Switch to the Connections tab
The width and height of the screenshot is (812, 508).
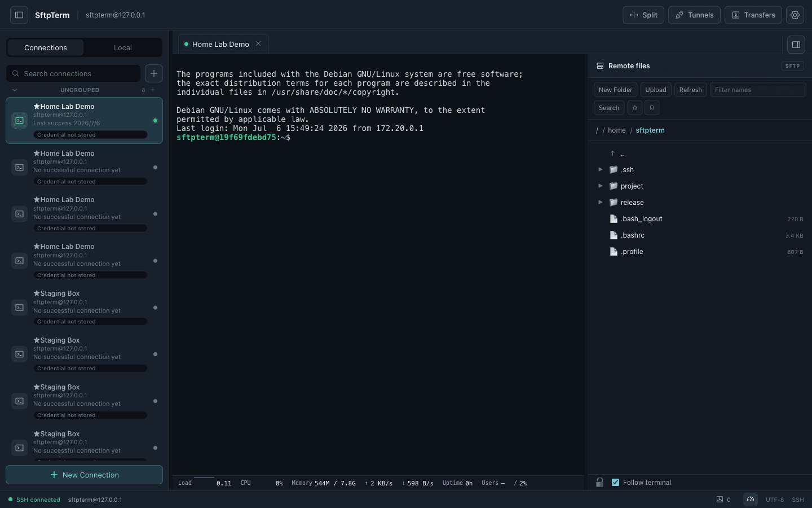pyautogui.click(x=46, y=48)
